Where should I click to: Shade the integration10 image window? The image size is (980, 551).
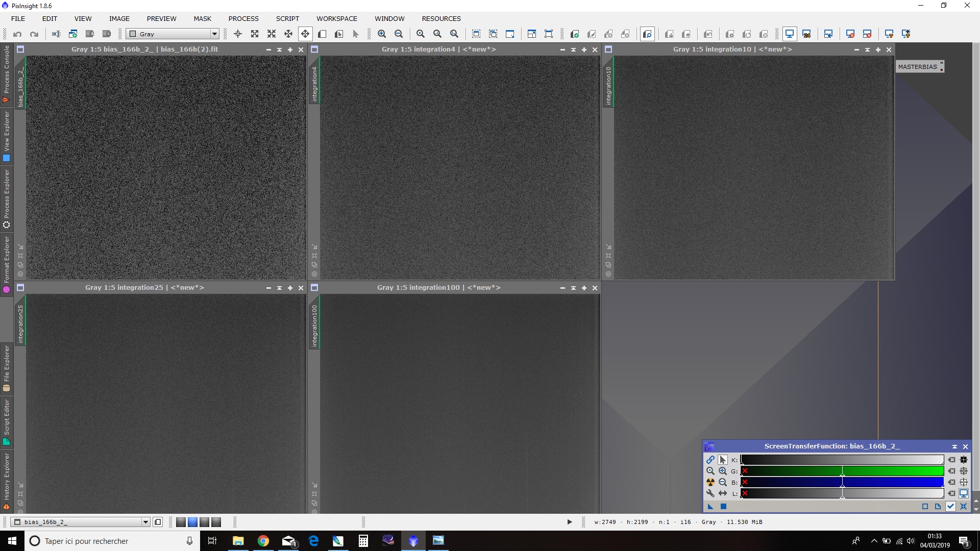click(867, 49)
